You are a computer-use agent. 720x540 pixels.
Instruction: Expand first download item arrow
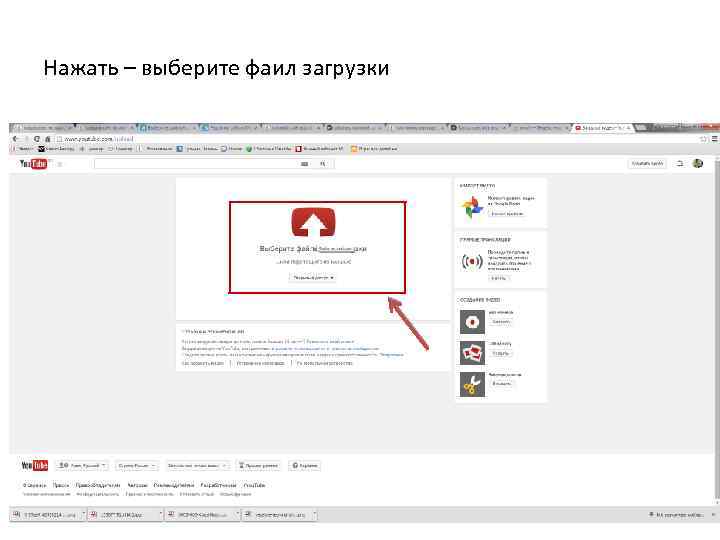coord(84,515)
